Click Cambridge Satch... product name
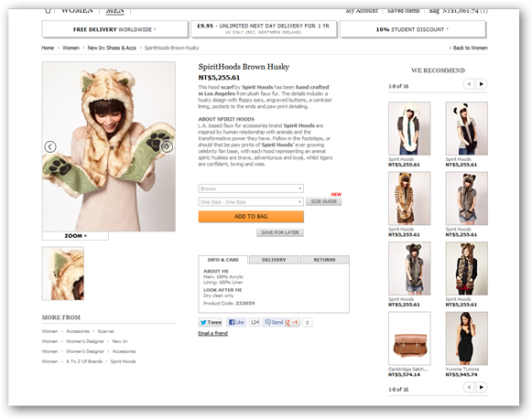 pos(407,370)
